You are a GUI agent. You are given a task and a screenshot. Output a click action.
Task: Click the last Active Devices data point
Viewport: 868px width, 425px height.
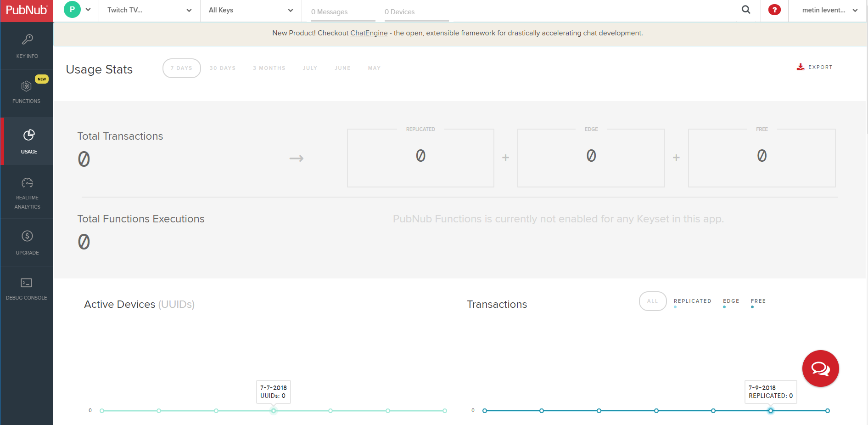coord(445,411)
